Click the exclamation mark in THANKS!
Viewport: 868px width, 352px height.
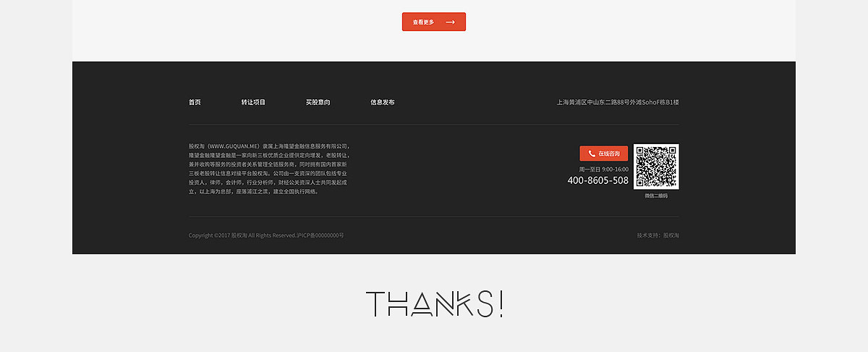(501, 304)
